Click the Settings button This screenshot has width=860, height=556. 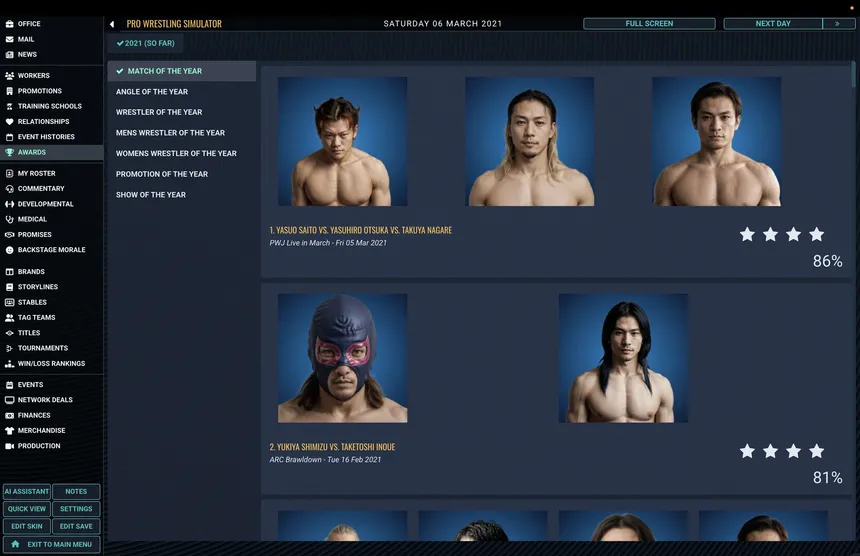pyautogui.click(x=76, y=509)
